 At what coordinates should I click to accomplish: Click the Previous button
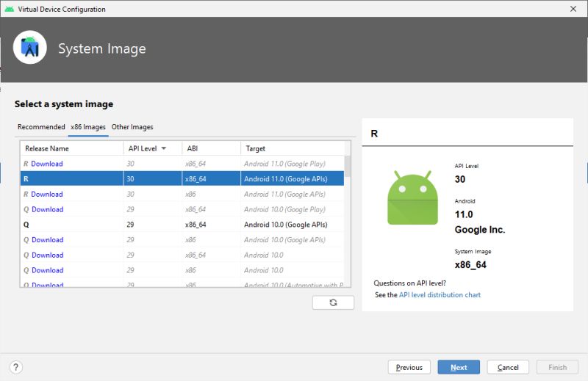[409, 367]
